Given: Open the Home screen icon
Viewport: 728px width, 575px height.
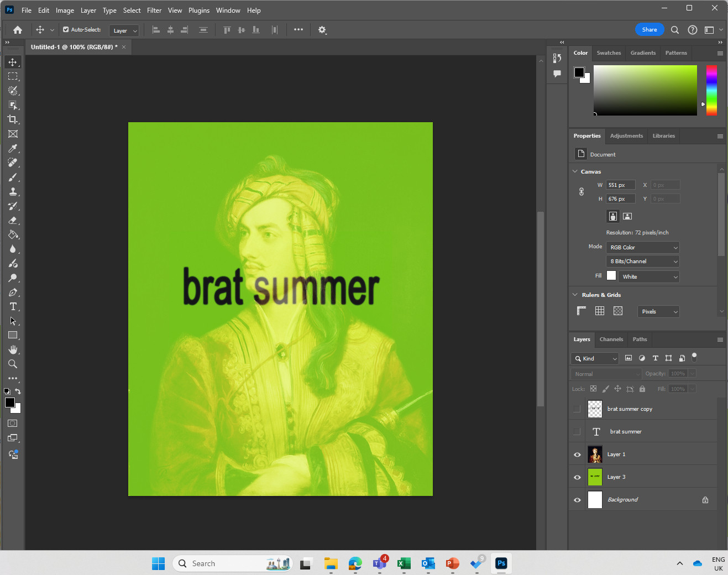Looking at the screenshot, I should 18,30.
